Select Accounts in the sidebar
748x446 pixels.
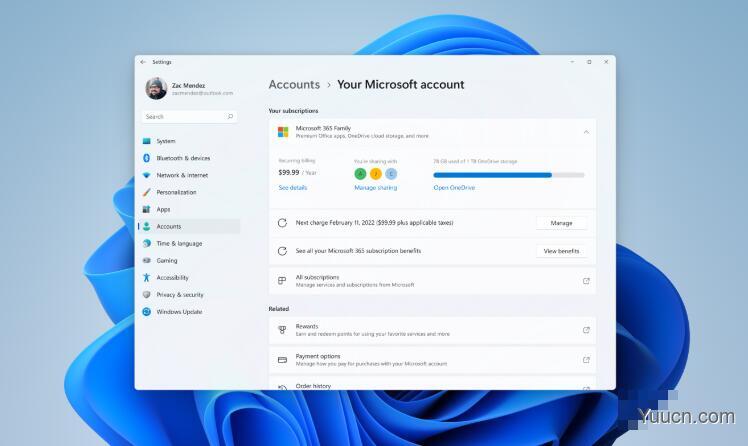click(189, 227)
